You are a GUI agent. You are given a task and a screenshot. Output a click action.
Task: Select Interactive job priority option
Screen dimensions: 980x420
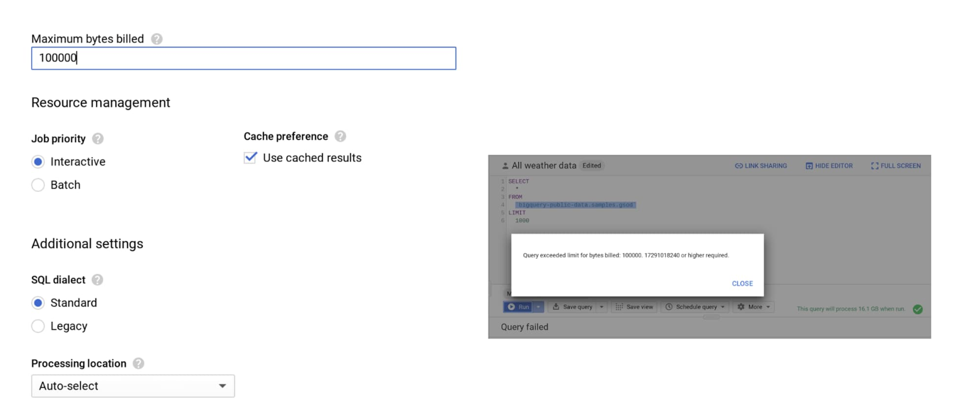(x=38, y=162)
